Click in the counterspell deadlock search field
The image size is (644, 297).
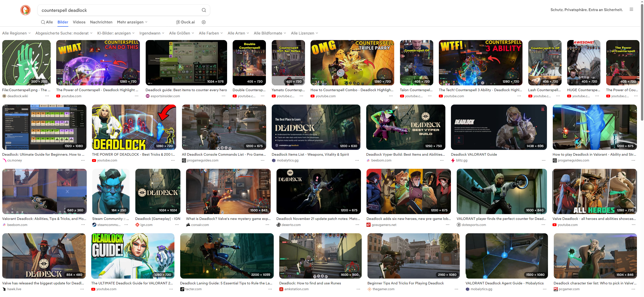[x=118, y=10]
